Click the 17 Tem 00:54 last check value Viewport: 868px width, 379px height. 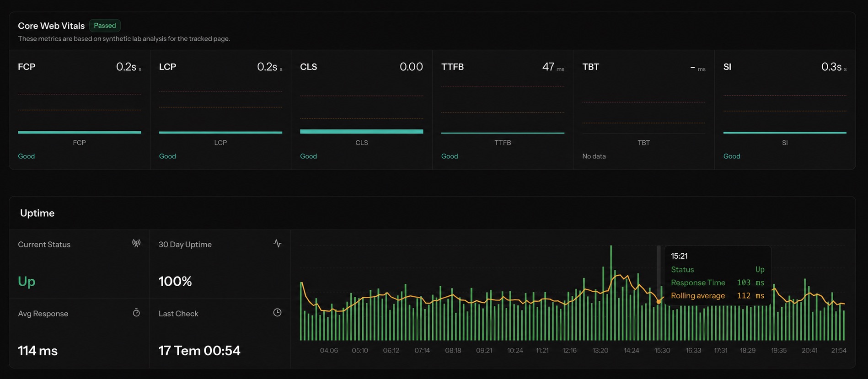(x=199, y=351)
